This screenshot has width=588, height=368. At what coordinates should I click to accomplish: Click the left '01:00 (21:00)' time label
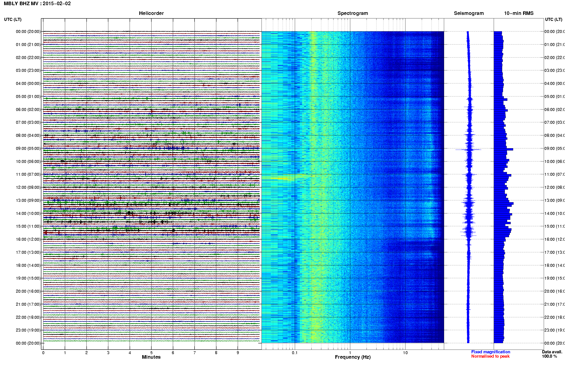point(28,44)
